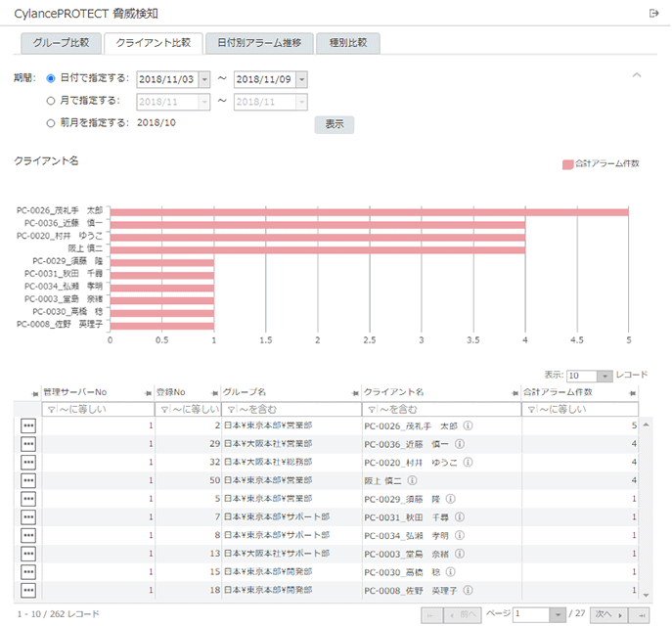Click the logout icon at top right

[654, 13]
